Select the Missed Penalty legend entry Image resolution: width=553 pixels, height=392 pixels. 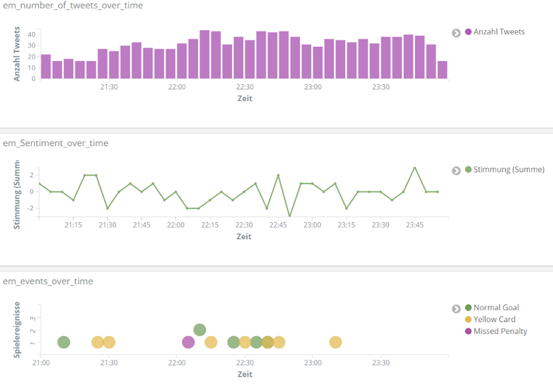[500, 332]
